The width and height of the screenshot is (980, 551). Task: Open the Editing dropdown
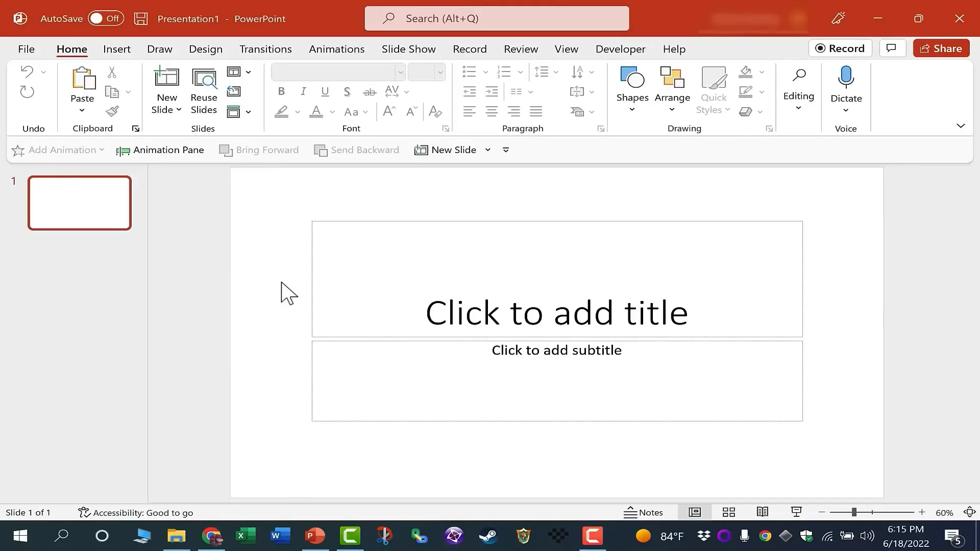click(799, 90)
